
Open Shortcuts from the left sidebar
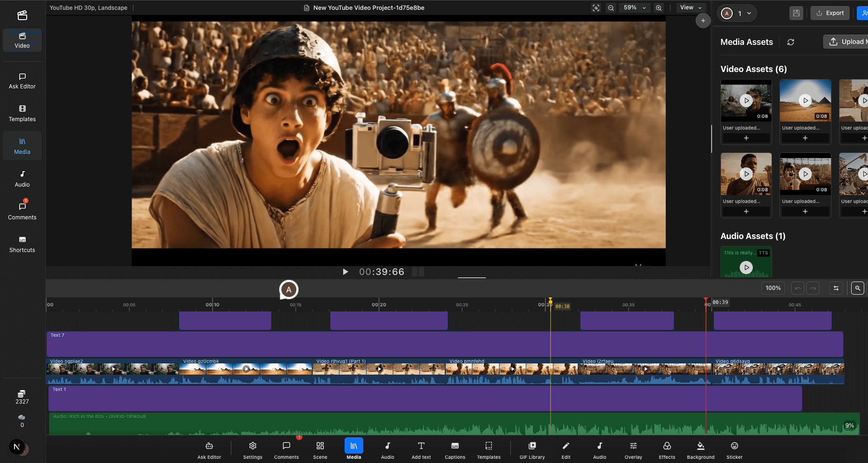point(22,245)
